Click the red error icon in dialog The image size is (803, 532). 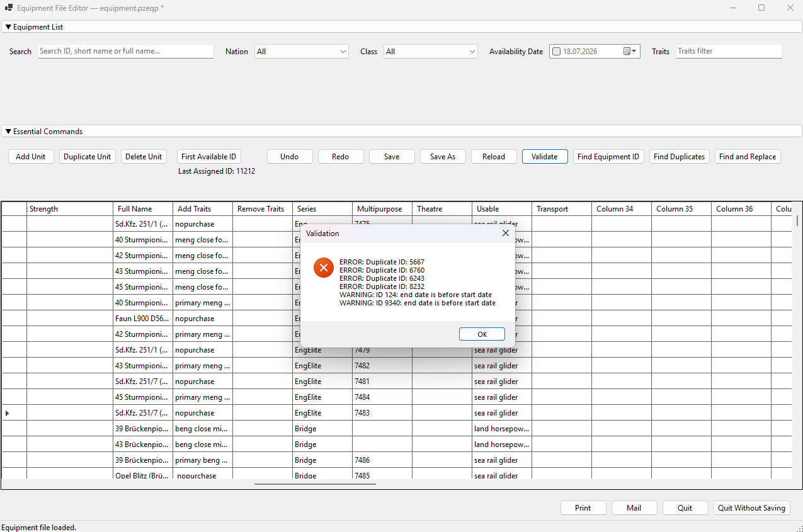[x=323, y=268]
